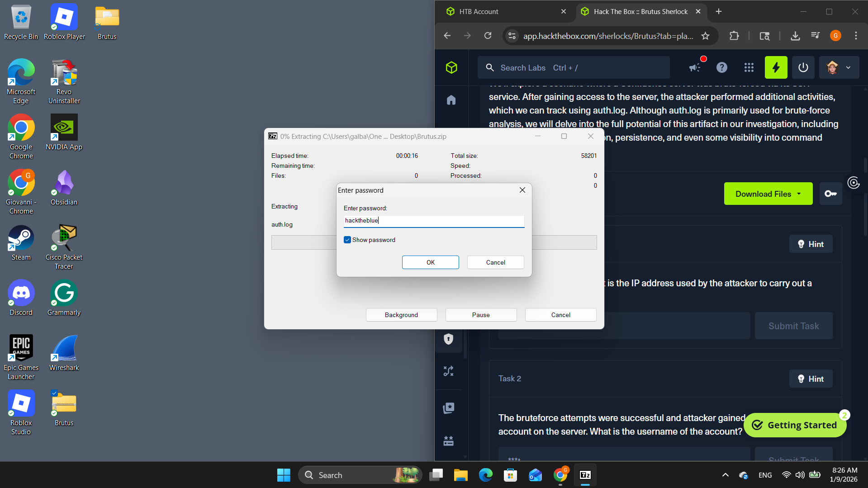Click the key icon beside Download Files
868x488 pixels.
click(x=831, y=194)
